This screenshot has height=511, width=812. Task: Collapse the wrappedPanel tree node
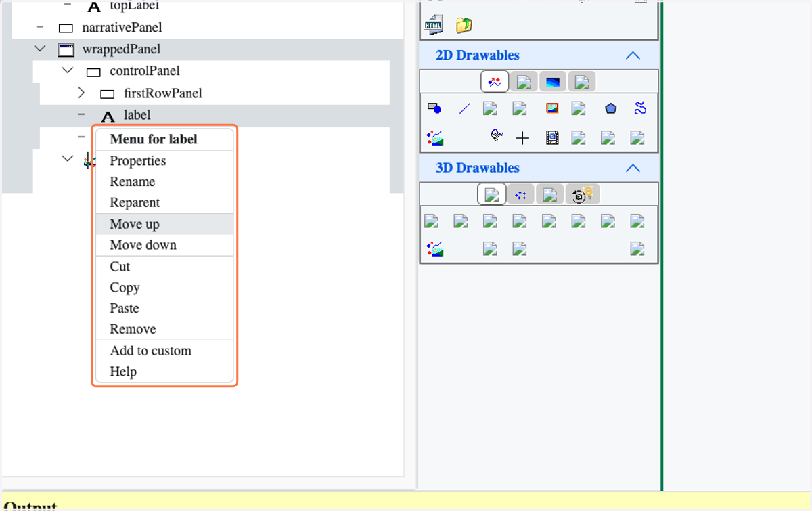[x=40, y=49]
